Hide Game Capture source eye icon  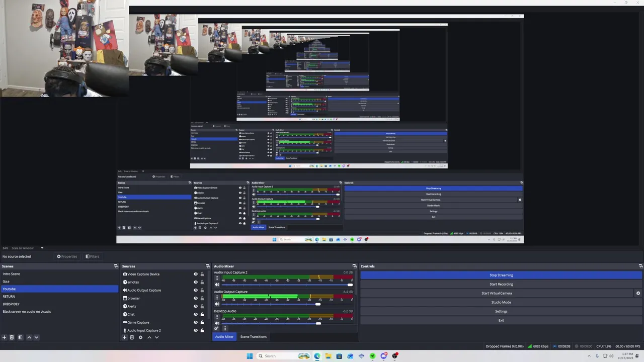pyautogui.click(x=196, y=322)
